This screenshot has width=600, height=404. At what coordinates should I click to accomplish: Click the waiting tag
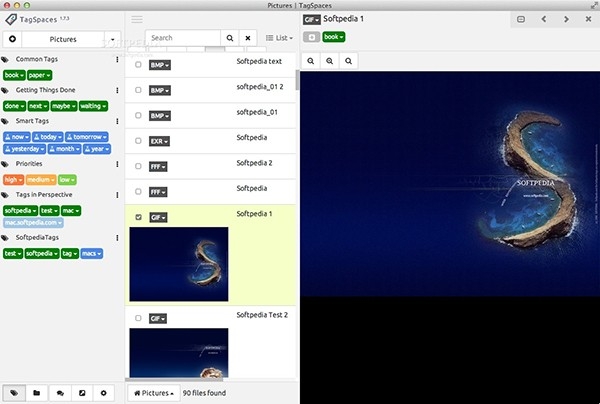93,106
